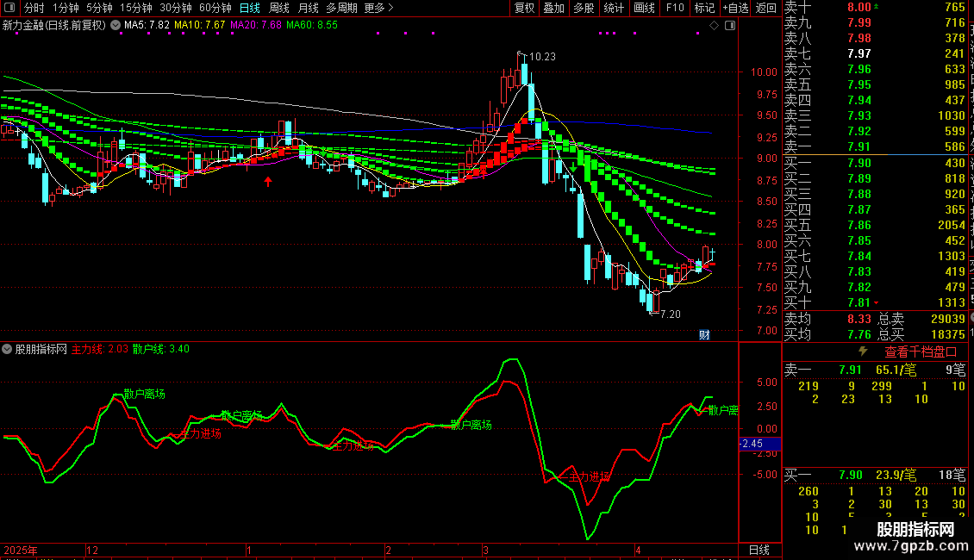
Task: Click the lightning bolt icon beside 查看千档盘口
Action: point(862,352)
